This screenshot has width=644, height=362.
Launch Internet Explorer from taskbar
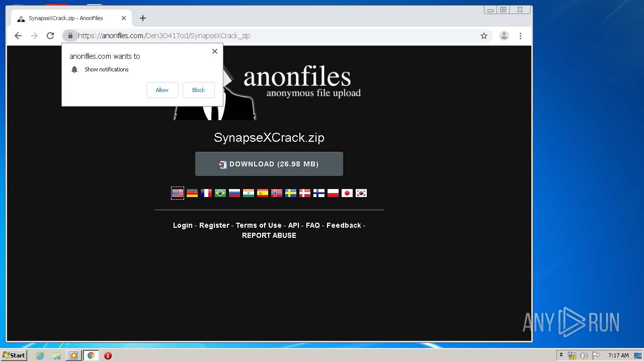40,355
